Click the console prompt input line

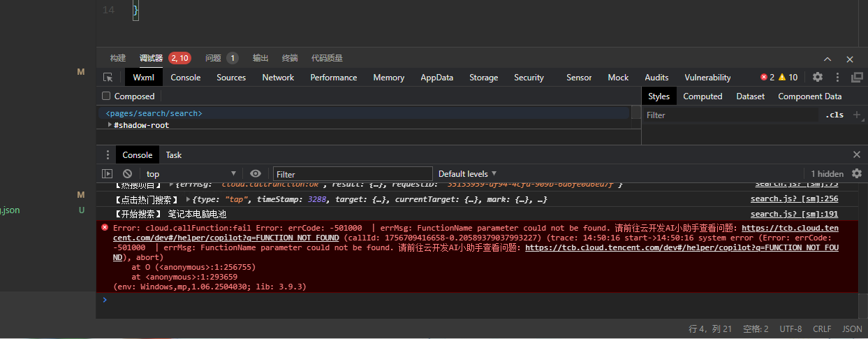(482, 300)
